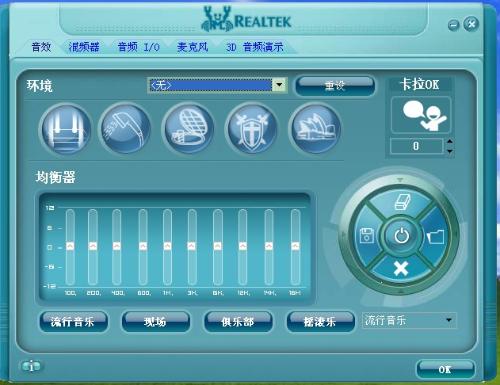Click the Realtek crab logo

click(x=216, y=19)
